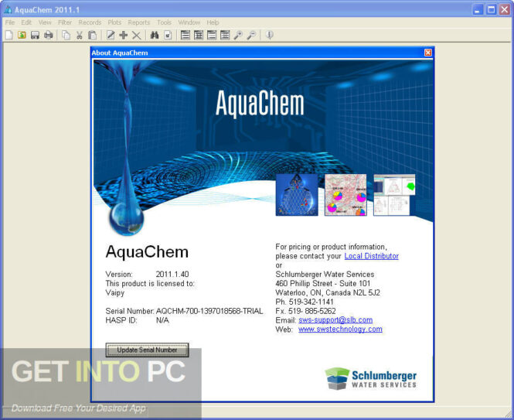The image size is (514, 420).
Task: Click the HASP ID value N/A
Action: coord(162,320)
